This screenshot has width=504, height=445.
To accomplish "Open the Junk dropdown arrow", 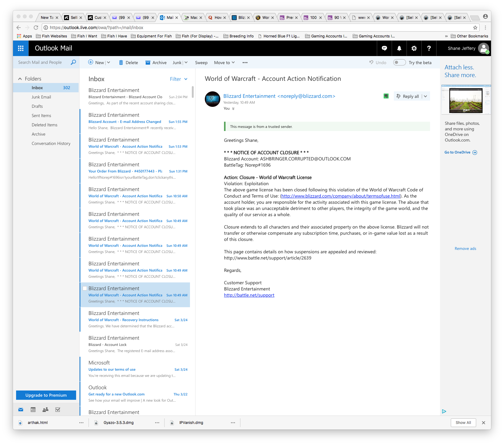I will coord(186,63).
